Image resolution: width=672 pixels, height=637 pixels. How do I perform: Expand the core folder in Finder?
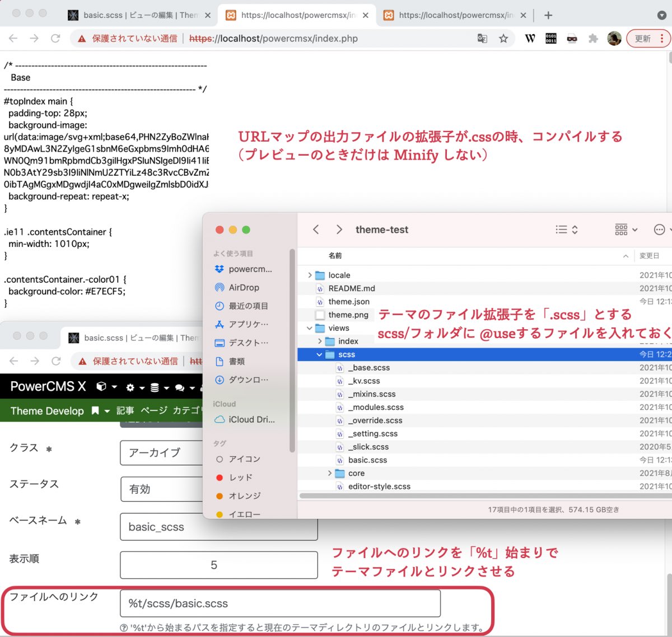coord(330,473)
